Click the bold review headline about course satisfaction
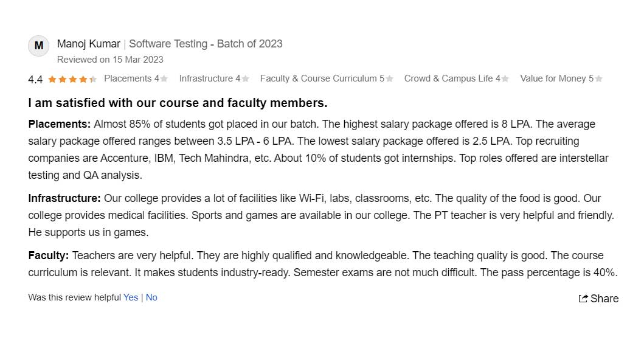Screen dimensions: 644x340 click(178, 103)
